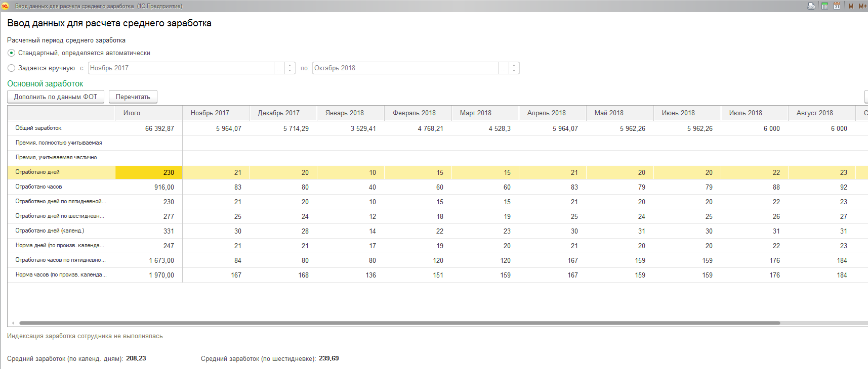This screenshot has height=369, width=868.
Task: Select the Общий заработок row label
Action: [38, 128]
